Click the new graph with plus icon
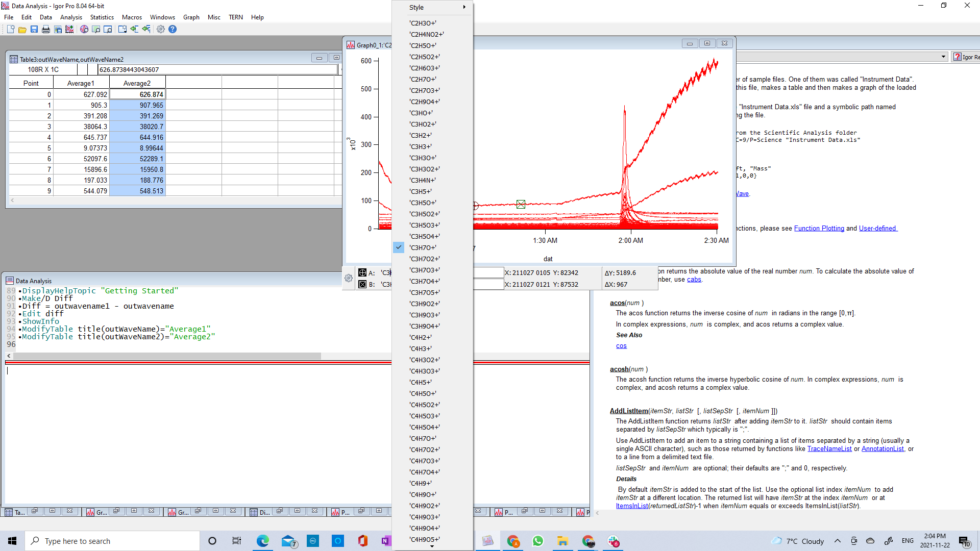Screen dimensions: 980x551 coord(69,29)
